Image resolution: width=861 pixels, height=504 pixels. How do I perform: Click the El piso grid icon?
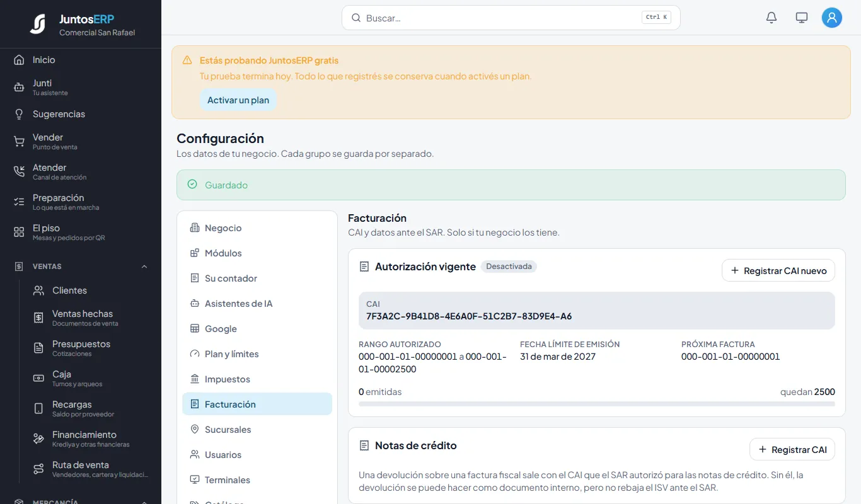(19, 232)
